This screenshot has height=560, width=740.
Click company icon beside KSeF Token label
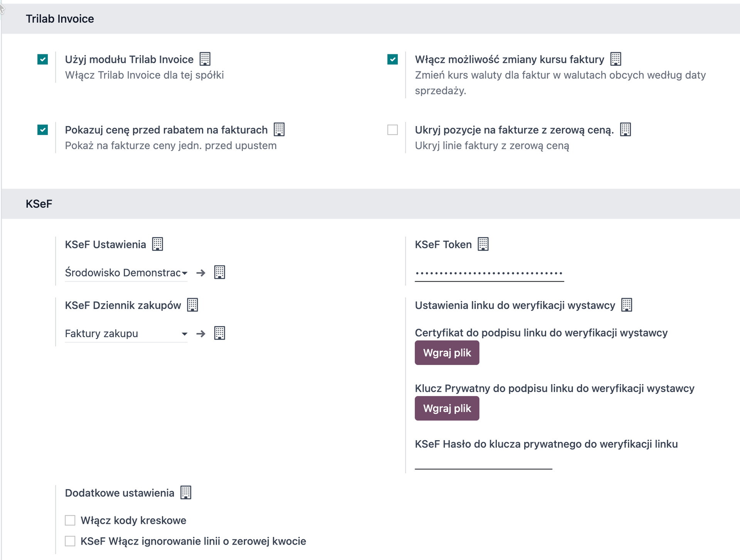[483, 244]
